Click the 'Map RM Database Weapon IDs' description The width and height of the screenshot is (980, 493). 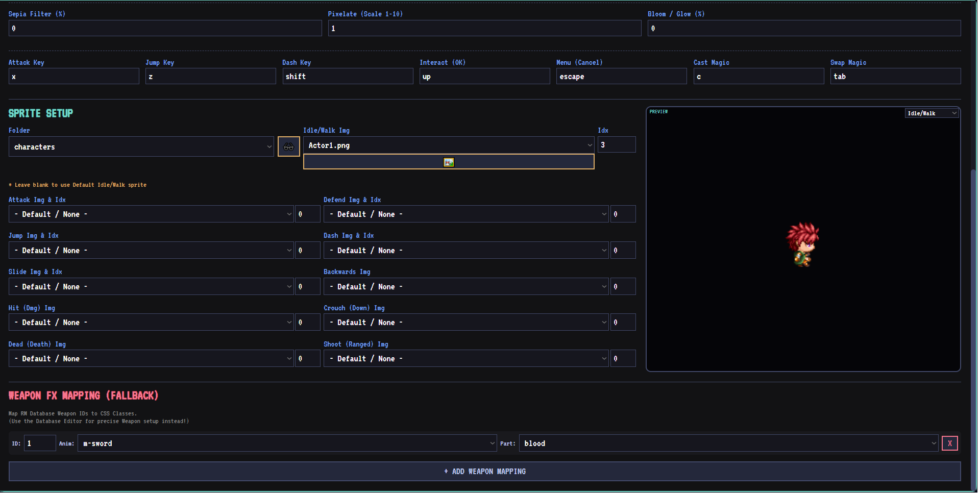73,413
